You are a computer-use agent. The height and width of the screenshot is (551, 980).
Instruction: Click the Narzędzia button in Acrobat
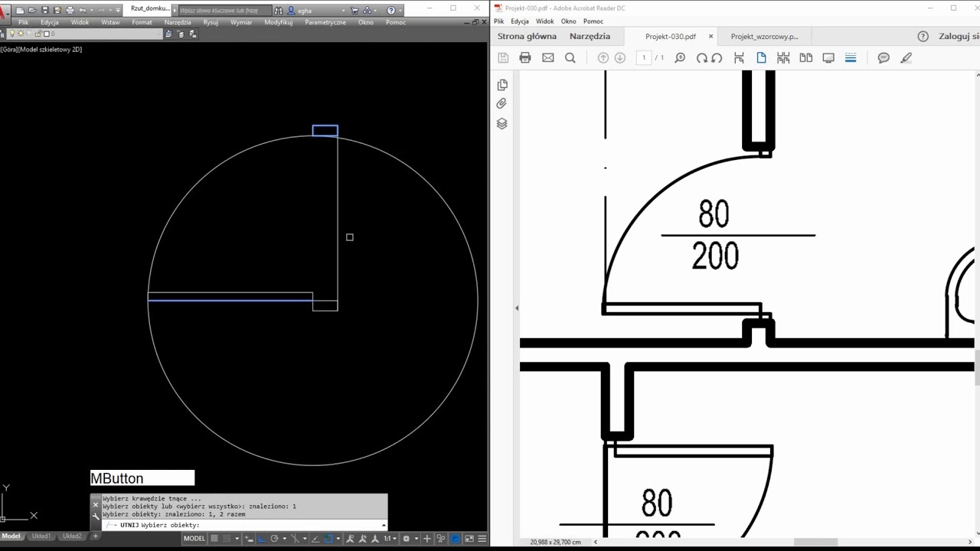point(590,36)
